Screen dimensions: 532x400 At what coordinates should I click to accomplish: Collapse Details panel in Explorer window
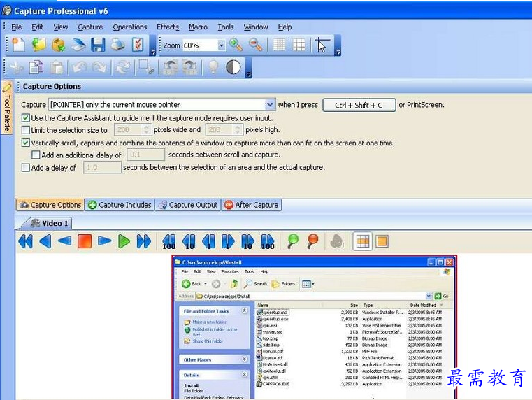244,375
